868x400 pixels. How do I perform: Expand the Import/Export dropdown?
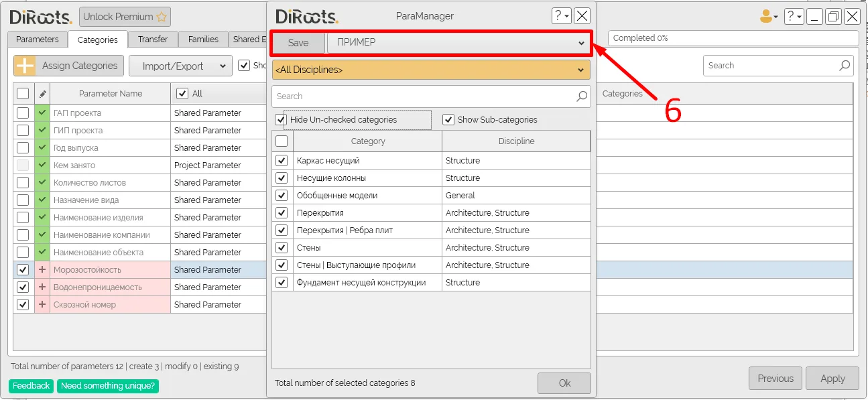coord(180,66)
